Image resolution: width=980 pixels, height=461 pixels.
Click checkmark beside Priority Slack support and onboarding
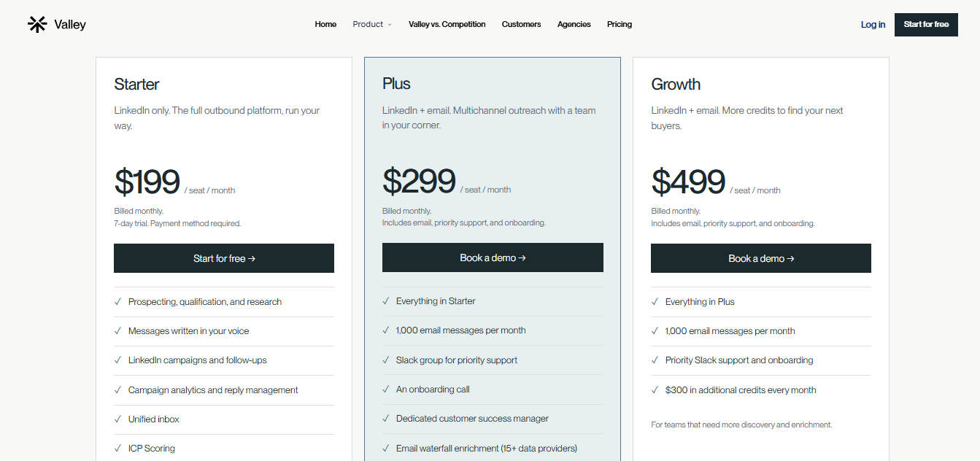655,360
